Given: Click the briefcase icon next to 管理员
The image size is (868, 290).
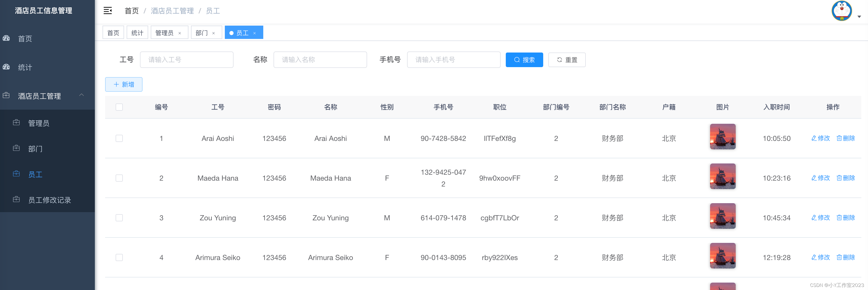Looking at the screenshot, I should [16, 123].
